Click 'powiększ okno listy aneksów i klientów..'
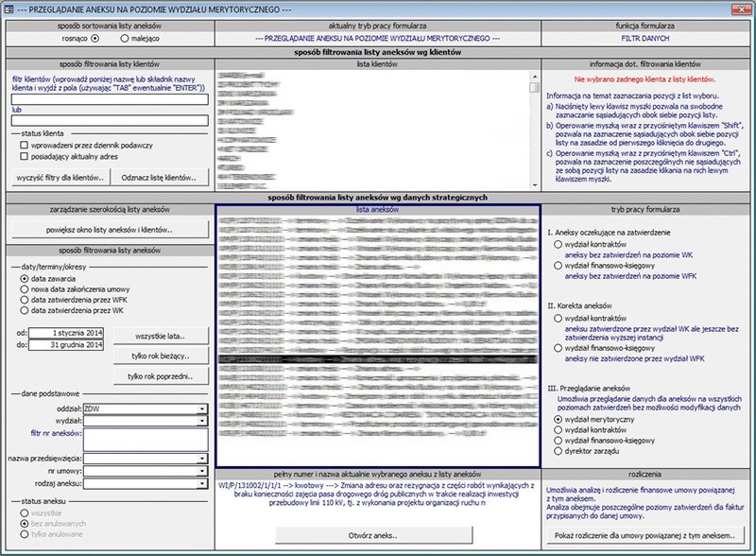Screen dimensions: 756x556 (110, 230)
